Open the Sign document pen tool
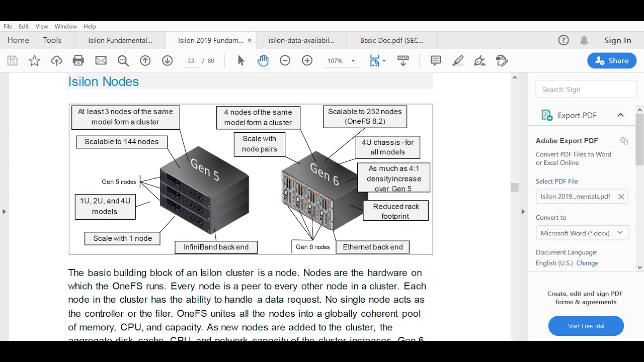This screenshot has width=644, height=362. point(480,61)
